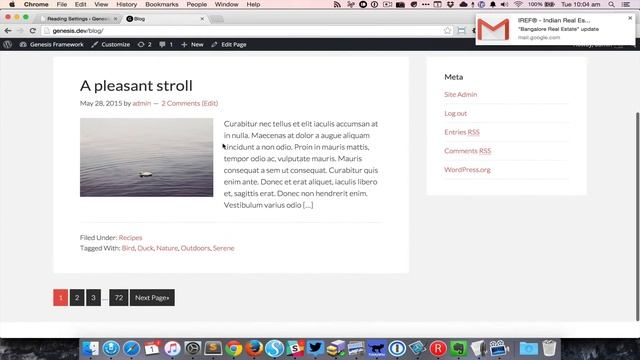Click Customize in the admin bar
This screenshot has height=360, width=640.
pyautogui.click(x=111, y=44)
